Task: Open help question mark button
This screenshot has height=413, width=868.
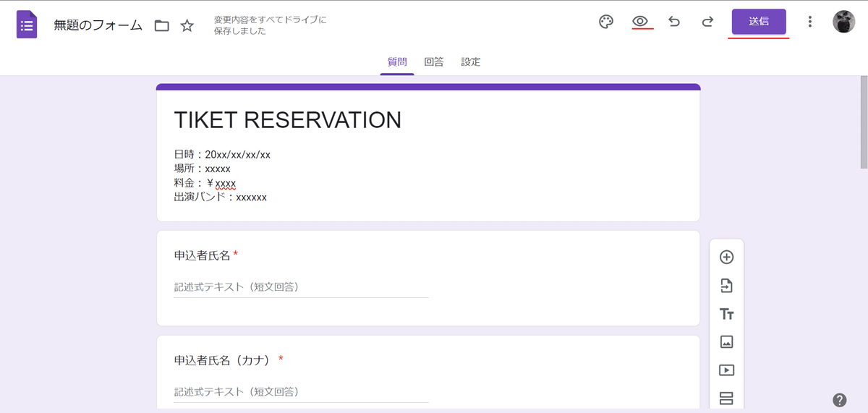Action: [840, 400]
